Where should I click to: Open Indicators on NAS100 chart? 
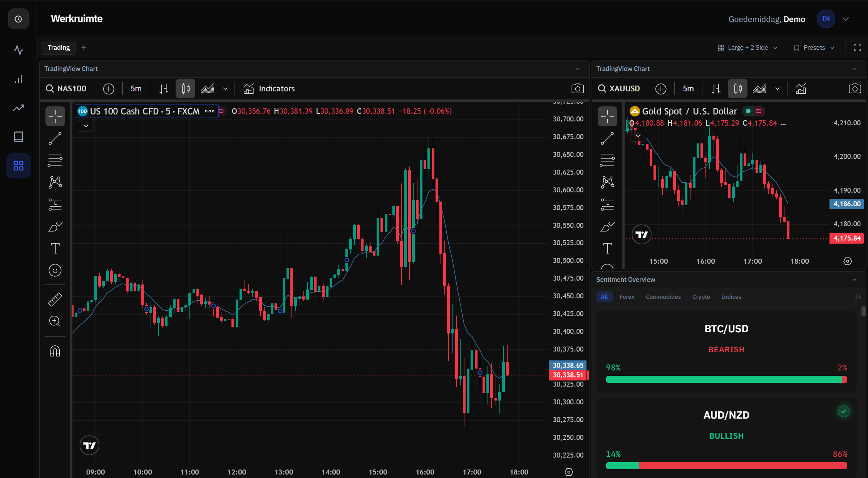pyautogui.click(x=269, y=89)
